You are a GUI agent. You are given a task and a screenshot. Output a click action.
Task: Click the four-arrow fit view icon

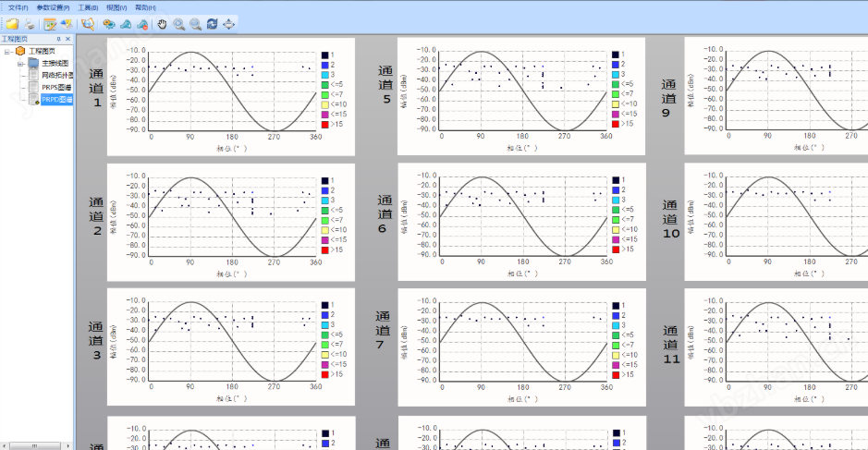[228, 23]
